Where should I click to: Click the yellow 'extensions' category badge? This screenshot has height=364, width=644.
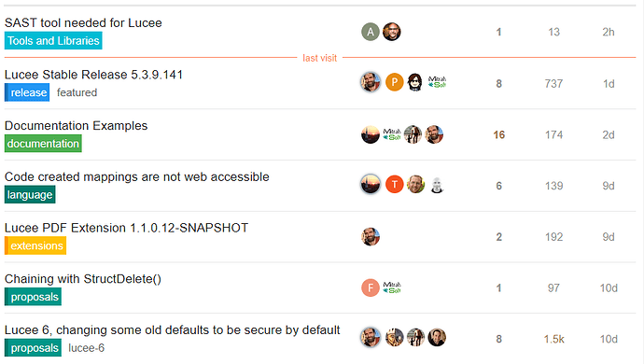coord(35,245)
